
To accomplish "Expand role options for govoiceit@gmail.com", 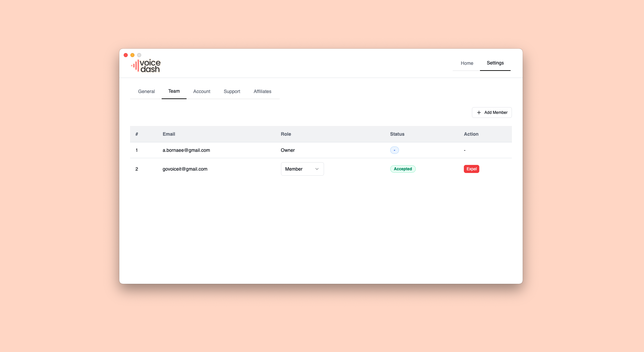I will pos(302,169).
